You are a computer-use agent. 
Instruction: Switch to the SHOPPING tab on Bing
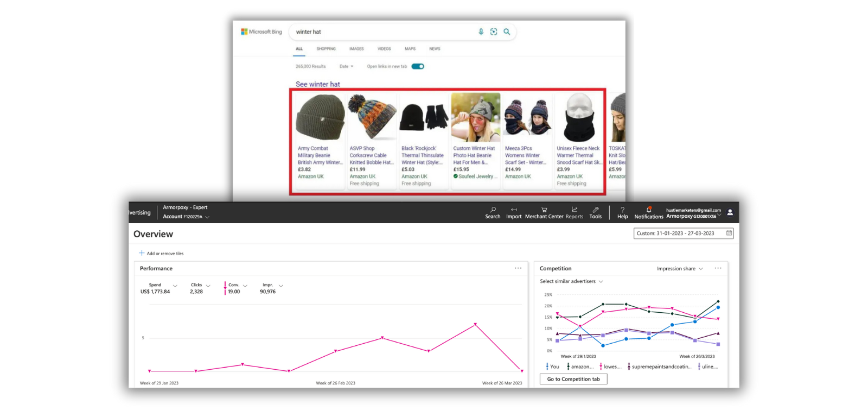tap(326, 49)
